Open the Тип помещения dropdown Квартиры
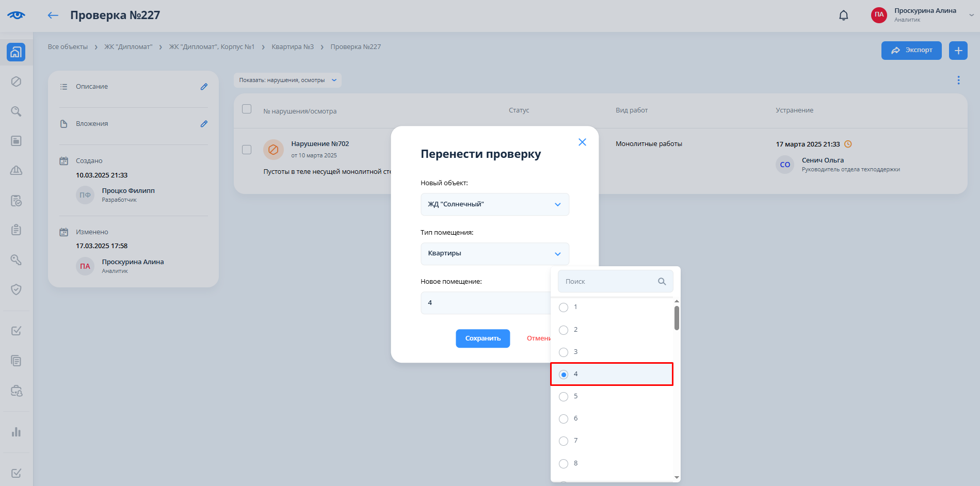 pyautogui.click(x=494, y=253)
